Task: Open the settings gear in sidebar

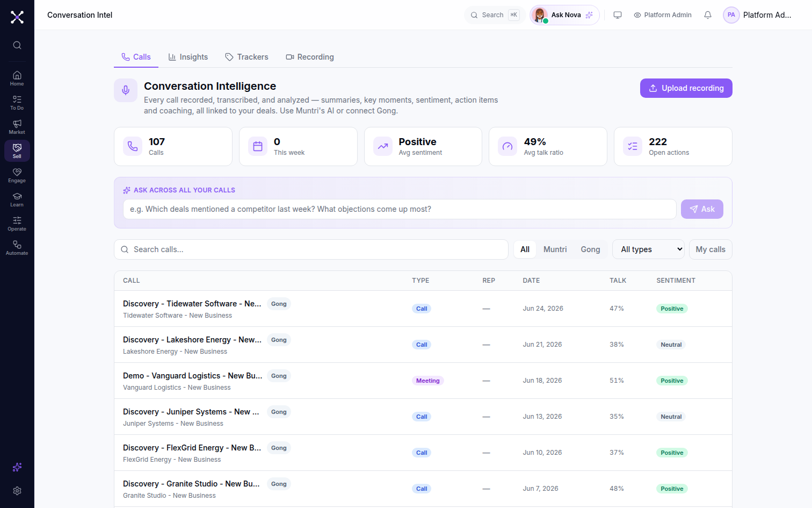Action: pyautogui.click(x=17, y=491)
